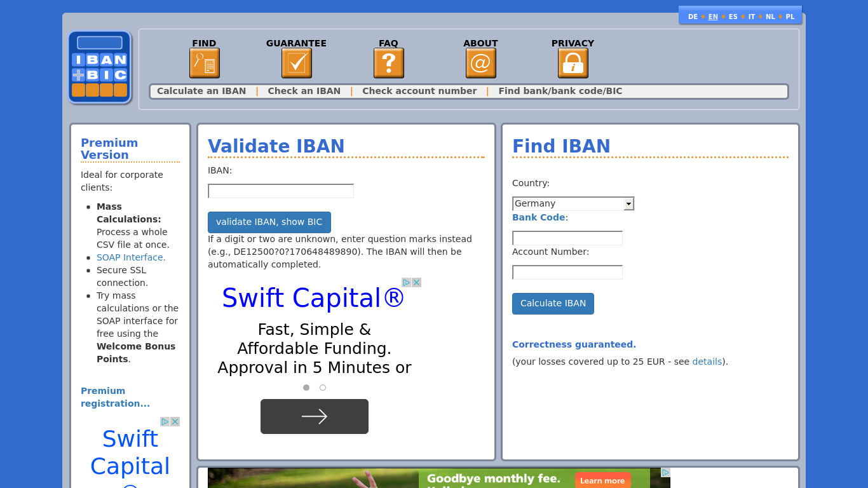
Task: Switch site language to DE
Action: 693,17
